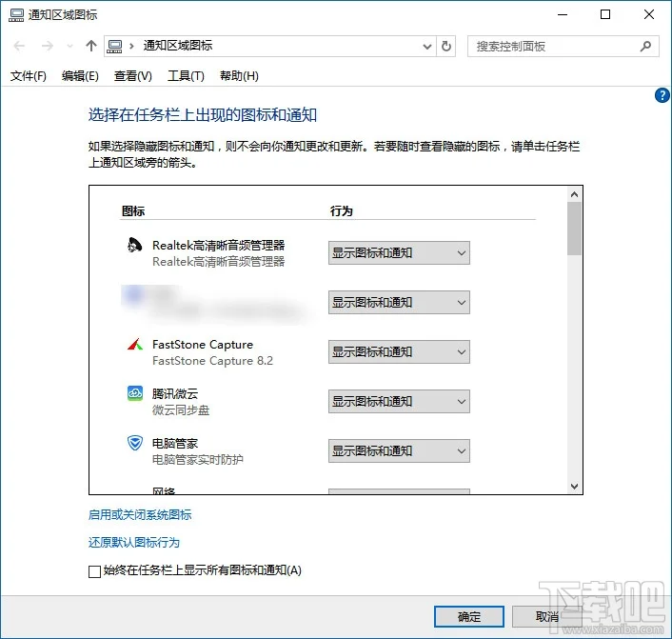Expand the address bar history dropdown
This screenshot has height=639, width=672.
coord(426,47)
